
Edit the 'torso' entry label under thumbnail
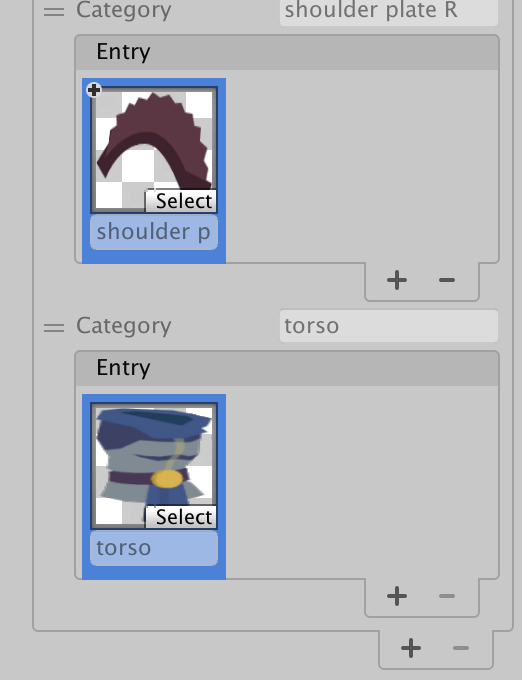click(x=154, y=548)
